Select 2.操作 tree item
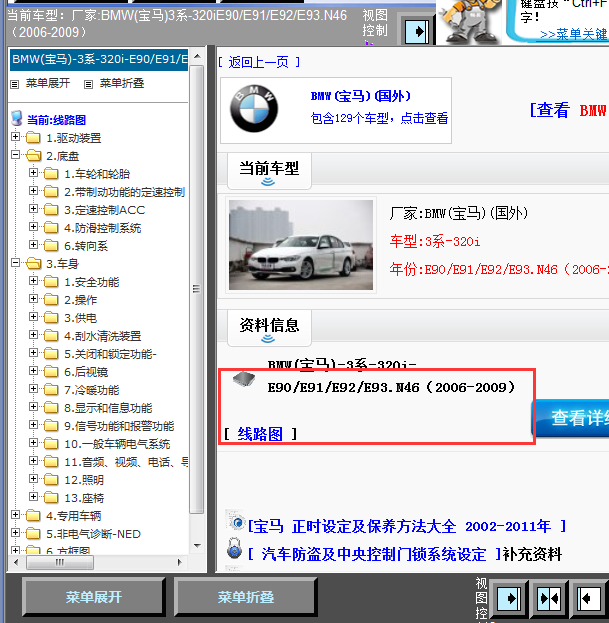The width and height of the screenshot is (609, 623). 81,300
